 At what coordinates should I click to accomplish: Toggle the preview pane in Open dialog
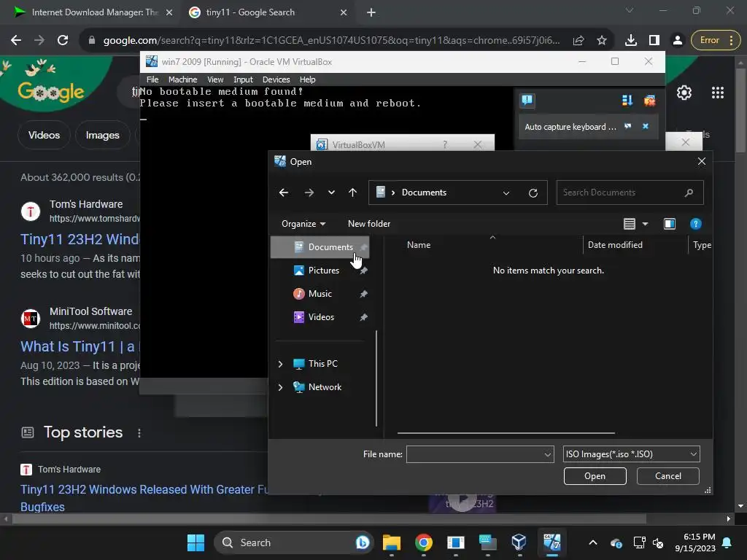[670, 224]
